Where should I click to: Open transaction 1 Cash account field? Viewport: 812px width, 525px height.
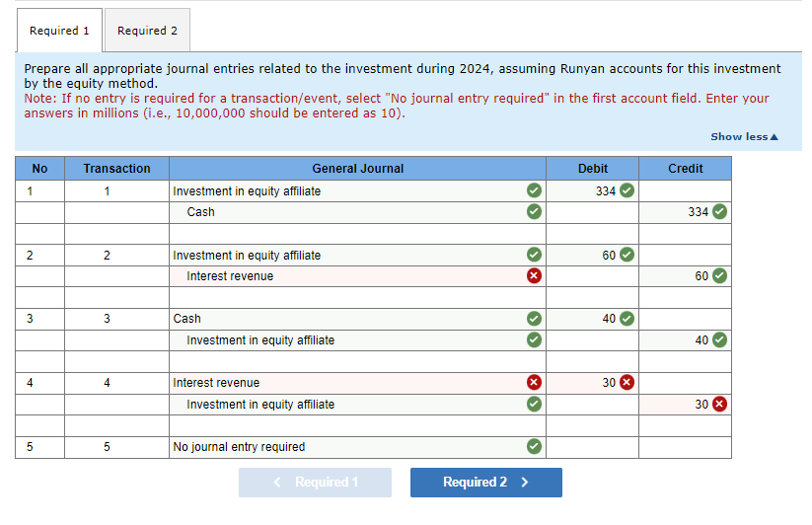pos(357,212)
